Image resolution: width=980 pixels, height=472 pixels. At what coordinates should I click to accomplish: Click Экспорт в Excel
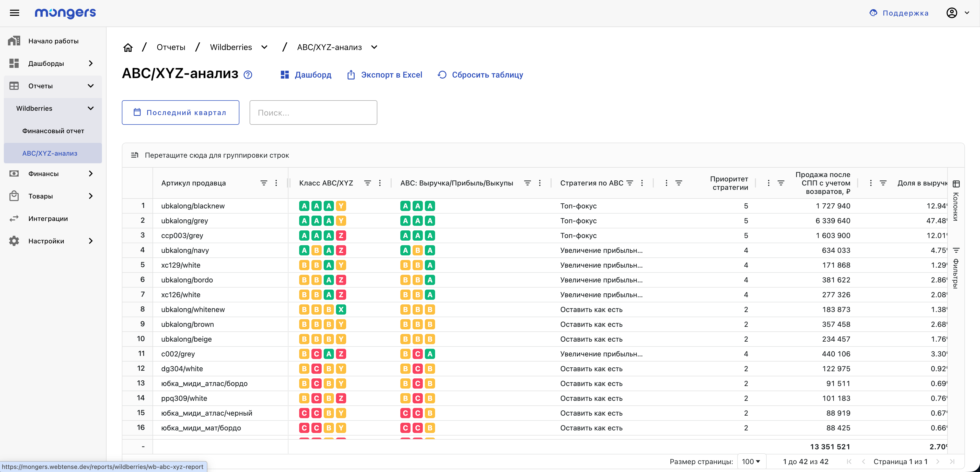click(385, 75)
